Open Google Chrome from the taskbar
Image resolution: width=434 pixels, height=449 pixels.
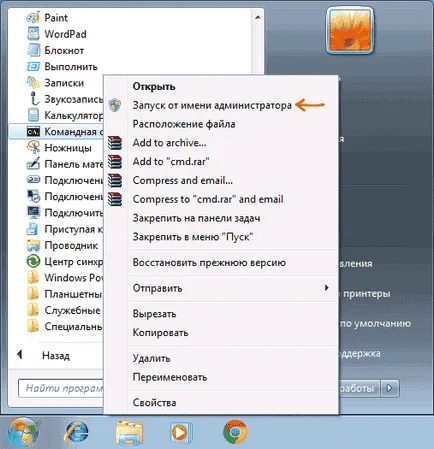coord(235,433)
